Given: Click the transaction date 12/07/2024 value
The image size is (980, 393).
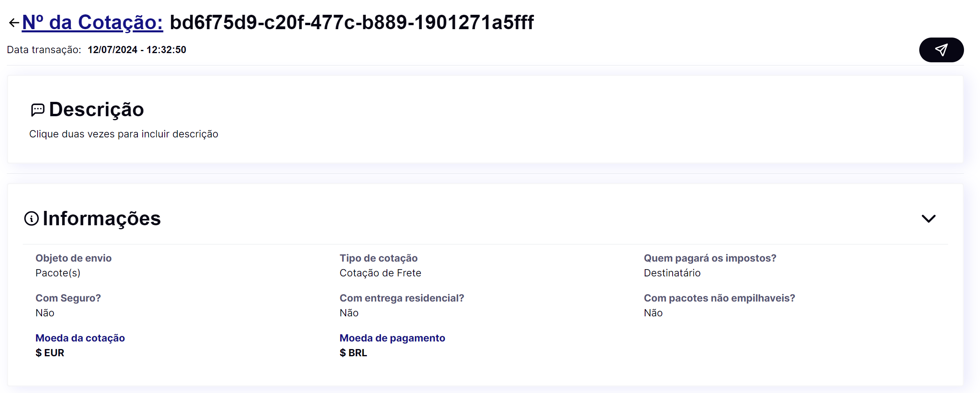Looking at the screenshot, I should [x=137, y=50].
